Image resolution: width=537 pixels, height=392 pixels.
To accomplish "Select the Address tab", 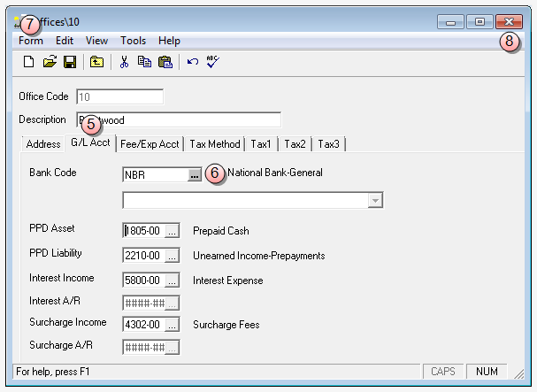I will click(42, 144).
